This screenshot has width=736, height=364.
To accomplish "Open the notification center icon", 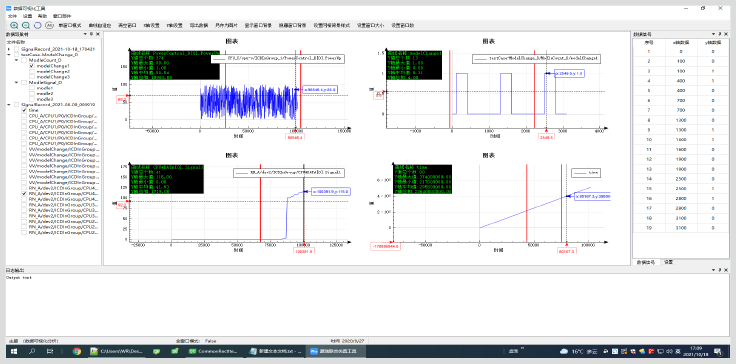I will (x=718, y=351).
